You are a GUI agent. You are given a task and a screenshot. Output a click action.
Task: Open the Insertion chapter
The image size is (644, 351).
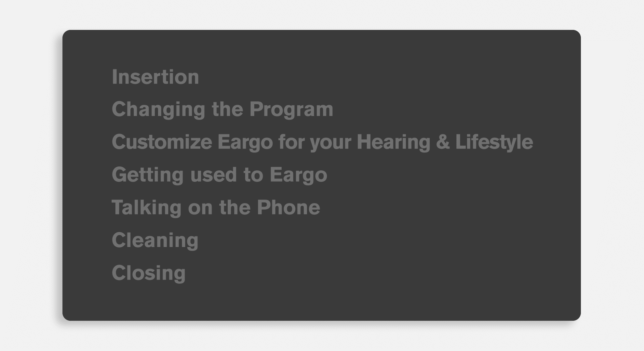(155, 77)
